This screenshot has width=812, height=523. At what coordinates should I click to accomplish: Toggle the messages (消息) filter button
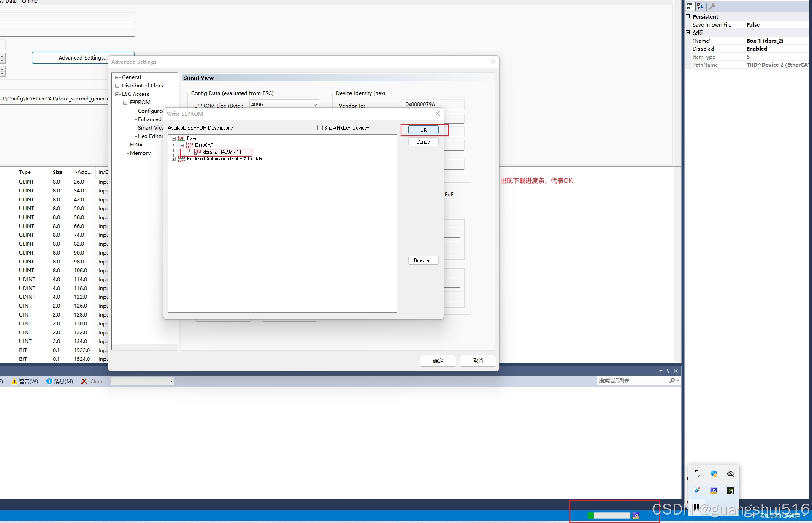point(60,381)
